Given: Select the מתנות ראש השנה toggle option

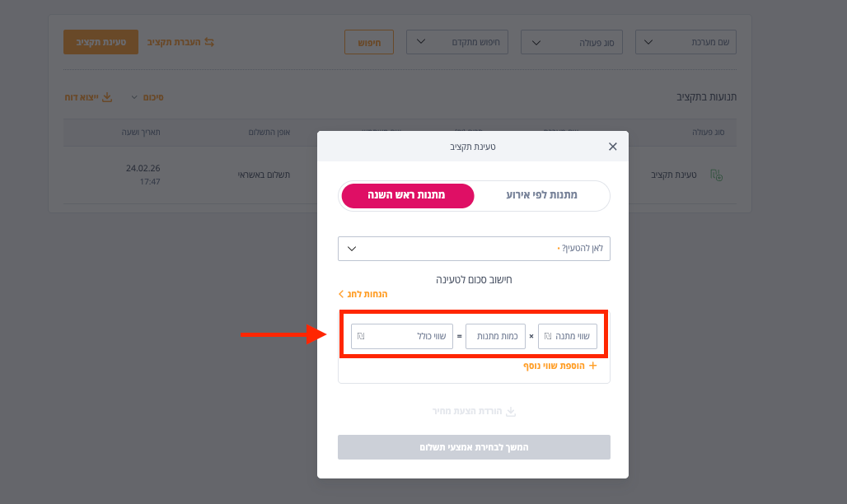Looking at the screenshot, I should (x=407, y=195).
